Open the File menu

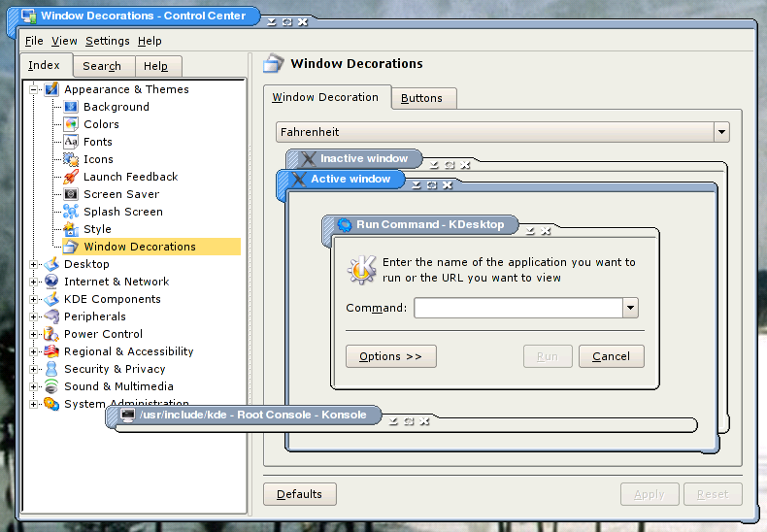click(x=34, y=41)
